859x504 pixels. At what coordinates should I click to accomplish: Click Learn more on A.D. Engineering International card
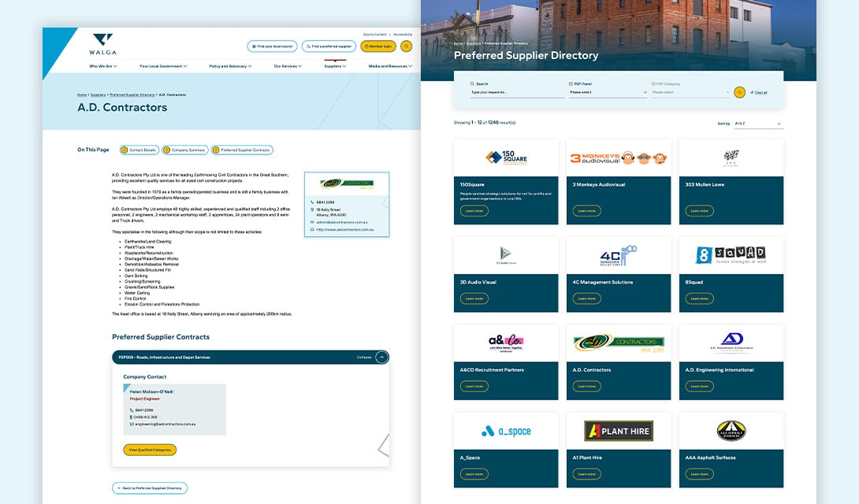point(699,387)
